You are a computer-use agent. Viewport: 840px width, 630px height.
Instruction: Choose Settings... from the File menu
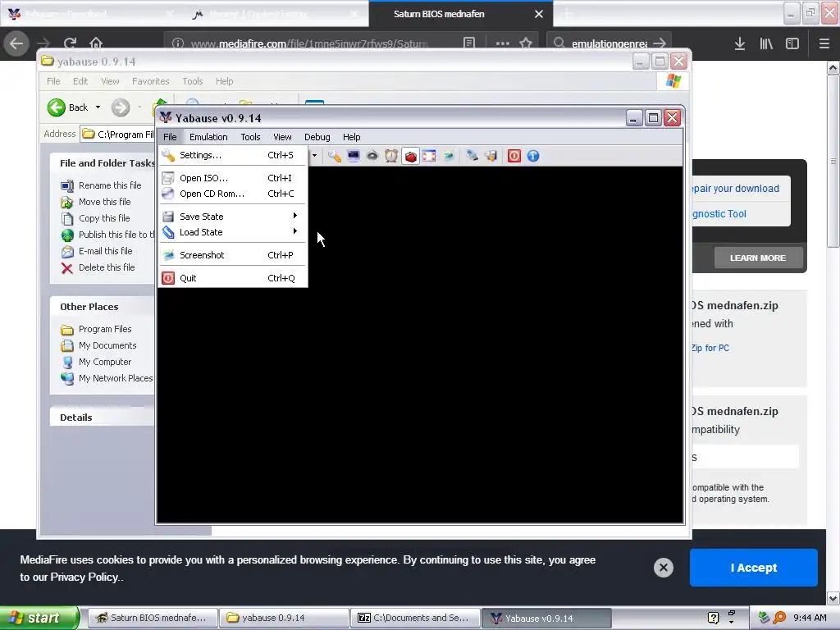coord(233,155)
